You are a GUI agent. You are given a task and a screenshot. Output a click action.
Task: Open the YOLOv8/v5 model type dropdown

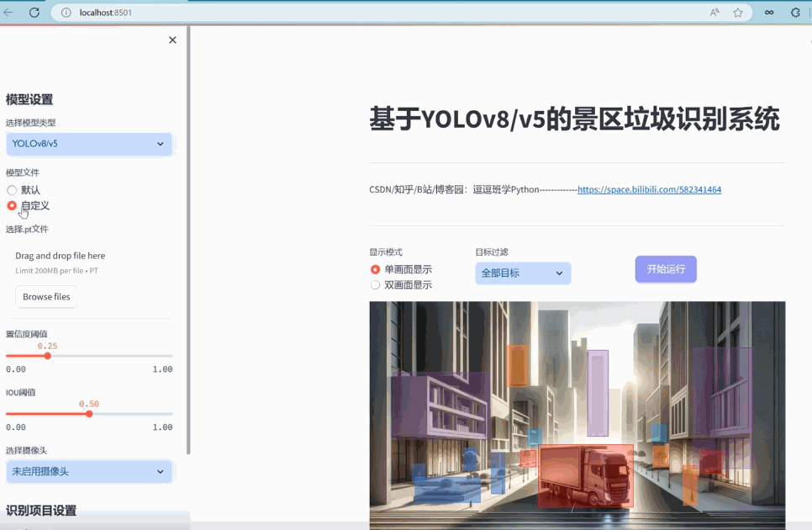pyautogui.click(x=89, y=144)
